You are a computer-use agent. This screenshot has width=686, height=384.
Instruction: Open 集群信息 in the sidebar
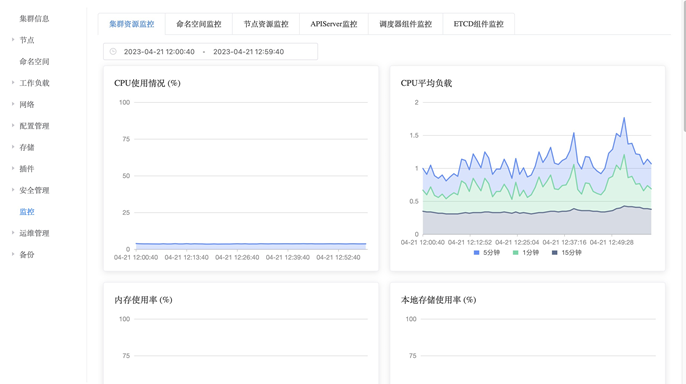[34, 19]
